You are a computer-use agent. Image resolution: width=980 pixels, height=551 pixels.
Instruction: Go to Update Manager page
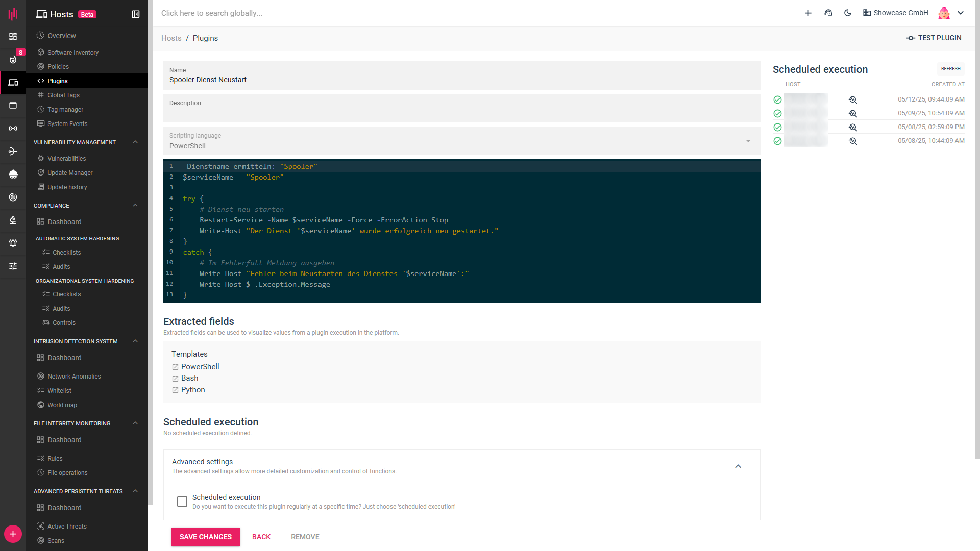[70, 173]
